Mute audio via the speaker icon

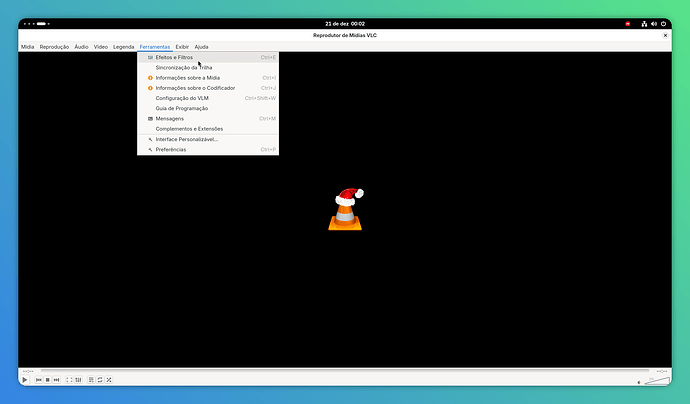click(639, 381)
